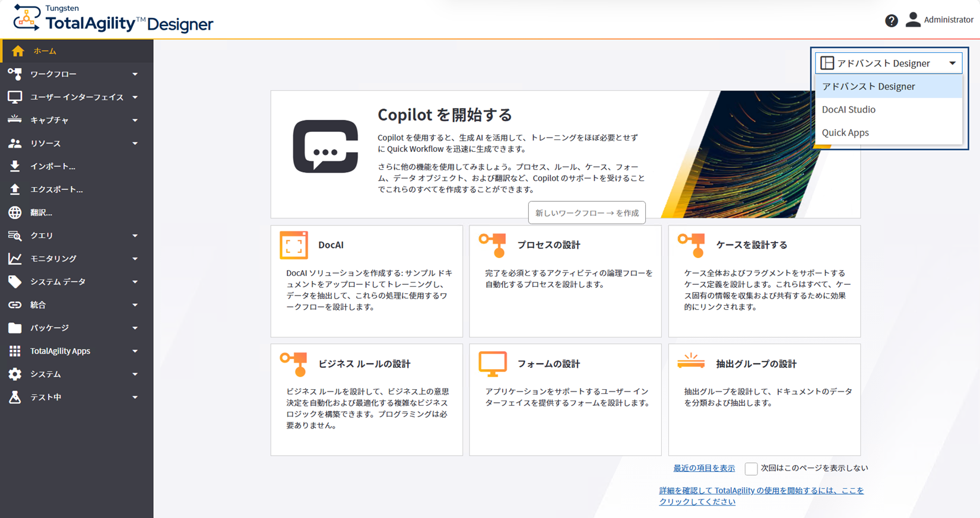Open the ホーム sidebar item

tap(77, 51)
